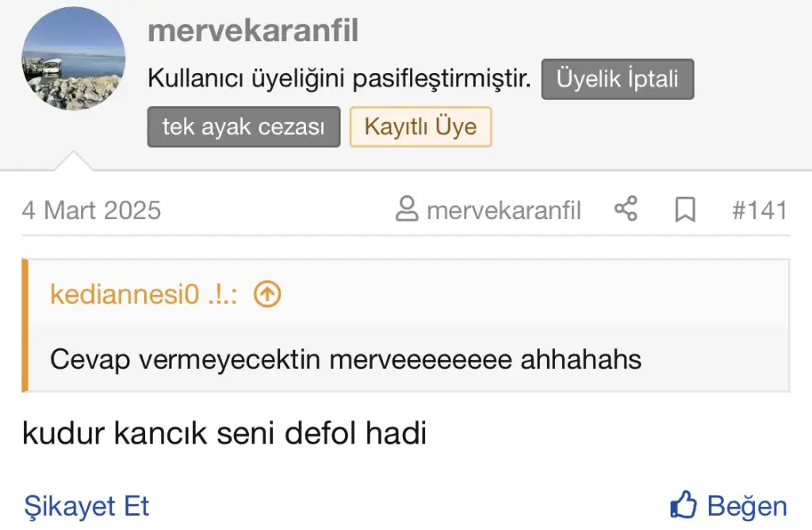Click the thumbs-up like icon

tap(683, 505)
